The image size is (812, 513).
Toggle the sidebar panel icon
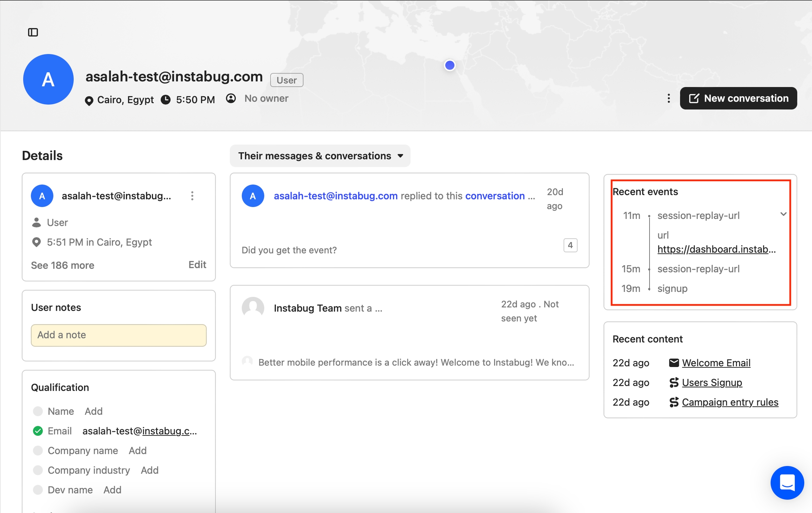click(x=33, y=32)
